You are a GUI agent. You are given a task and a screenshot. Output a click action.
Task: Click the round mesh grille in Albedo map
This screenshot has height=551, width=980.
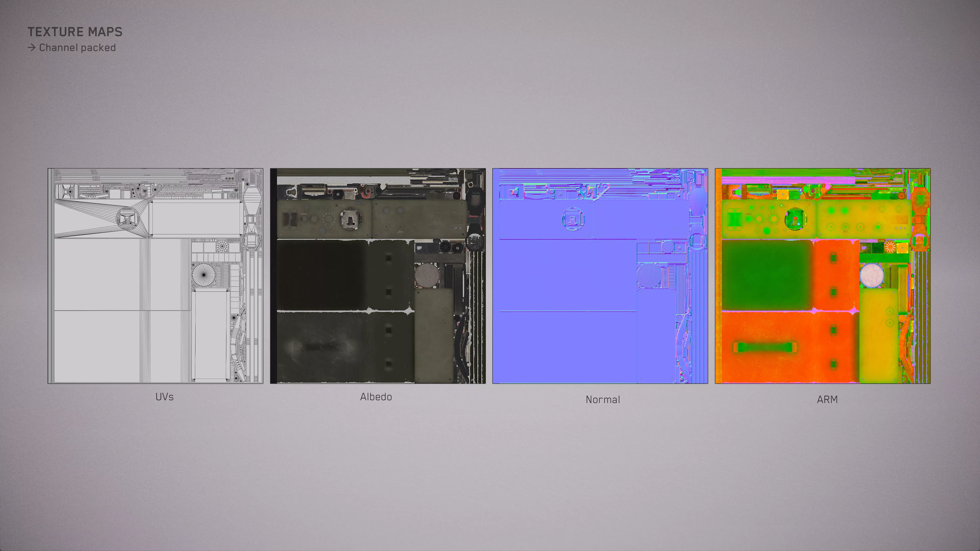point(427,275)
